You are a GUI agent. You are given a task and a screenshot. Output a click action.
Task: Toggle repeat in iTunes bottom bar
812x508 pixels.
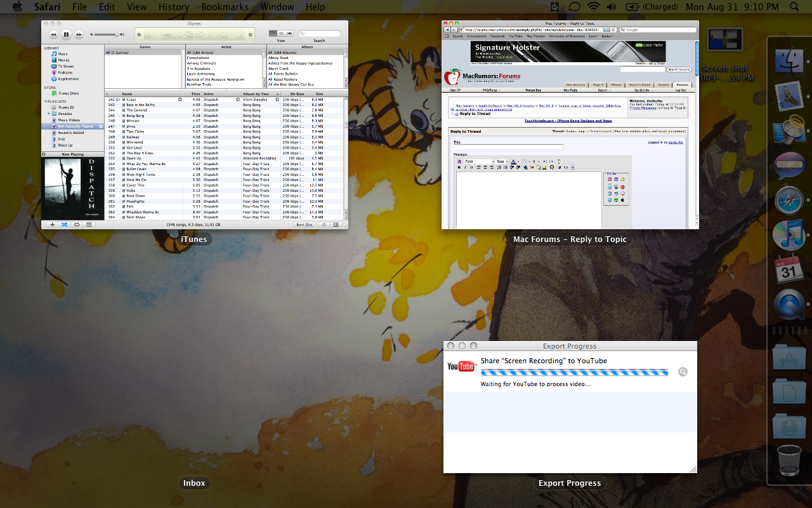tap(77, 225)
